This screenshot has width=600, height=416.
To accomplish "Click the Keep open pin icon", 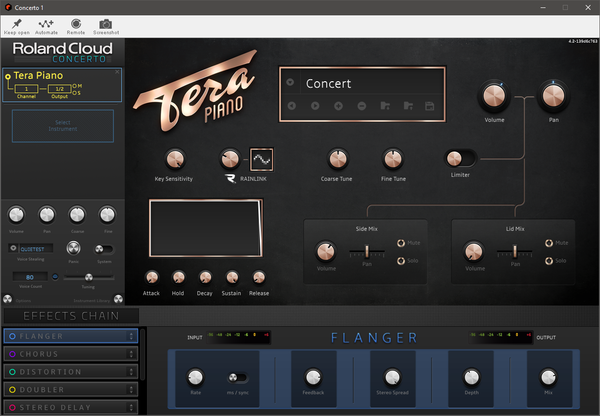I will [16, 24].
